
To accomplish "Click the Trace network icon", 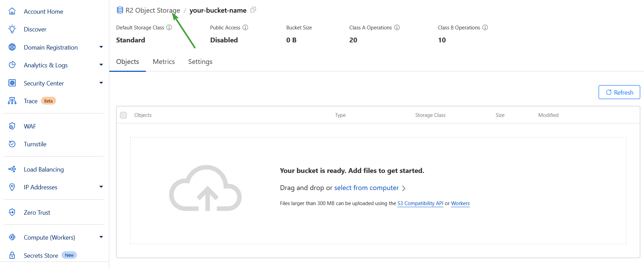I will [12, 101].
